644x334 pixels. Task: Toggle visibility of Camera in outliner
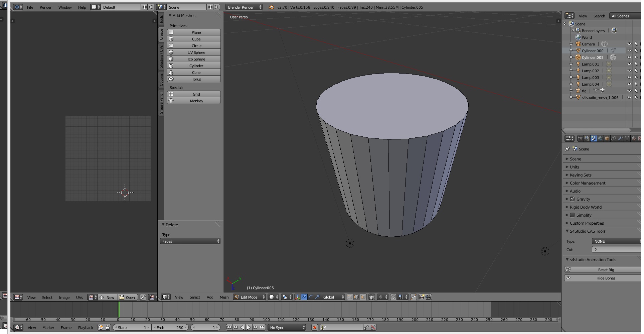pyautogui.click(x=629, y=44)
